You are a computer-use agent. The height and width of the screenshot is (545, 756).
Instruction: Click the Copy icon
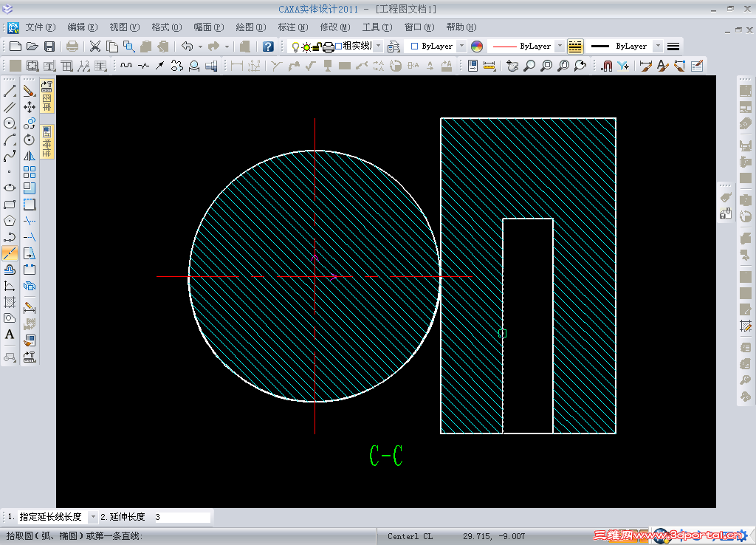point(112,47)
